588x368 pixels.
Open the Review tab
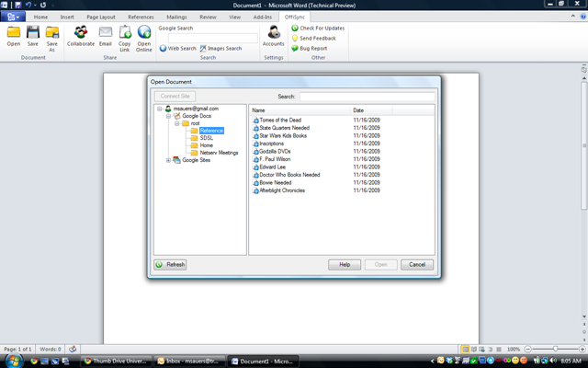[209, 17]
